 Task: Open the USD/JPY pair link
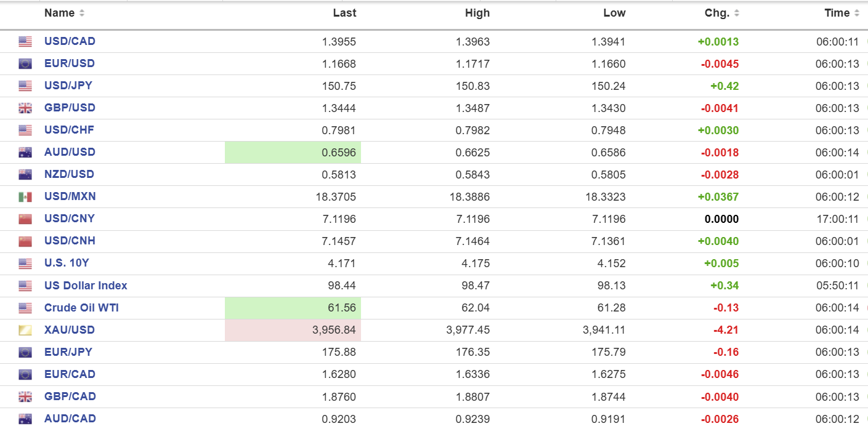tap(68, 86)
